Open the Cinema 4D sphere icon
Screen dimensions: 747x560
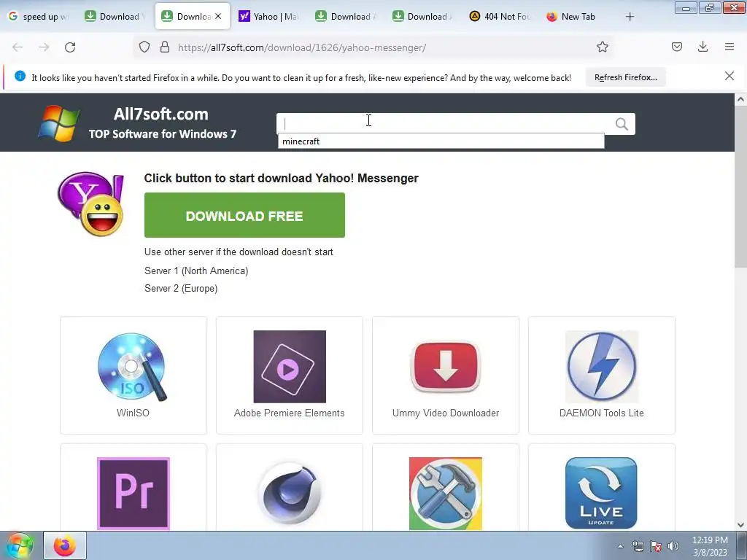point(290,494)
